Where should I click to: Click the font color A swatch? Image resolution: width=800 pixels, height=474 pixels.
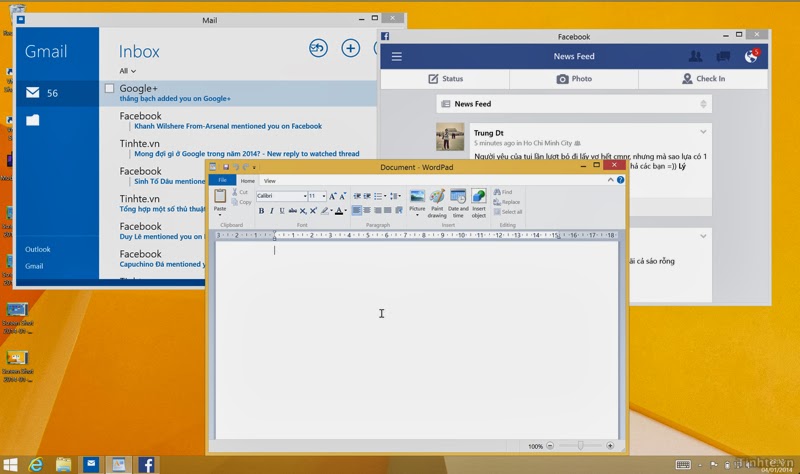(x=339, y=211)
